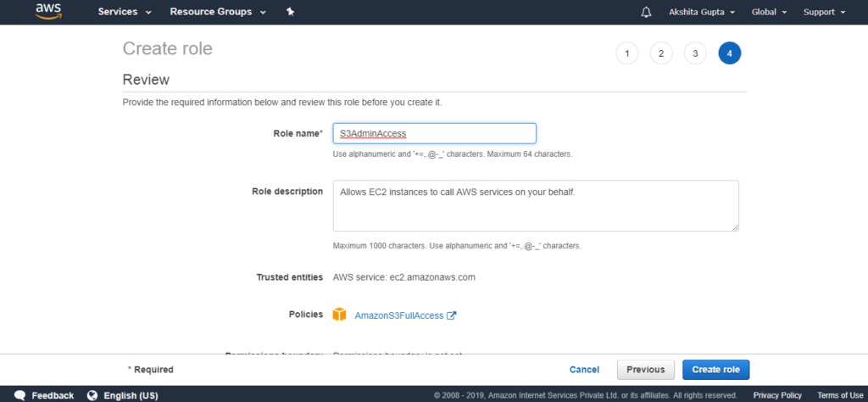Expand the Resource Groups menu
The height and width of the screenshot is (402, 868).
pos(218,12)
